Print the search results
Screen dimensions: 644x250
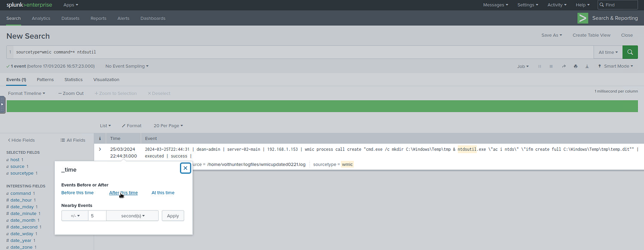(x=576, y=66)
